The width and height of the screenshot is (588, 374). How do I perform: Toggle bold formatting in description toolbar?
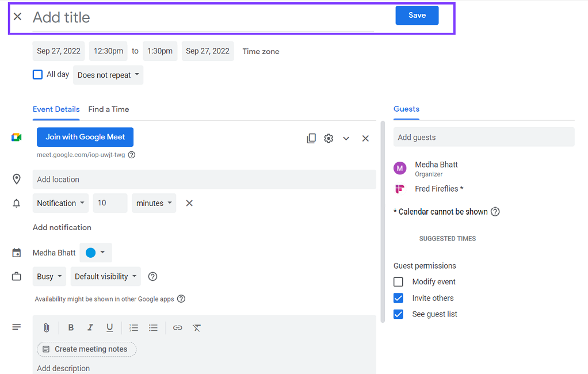71,327
